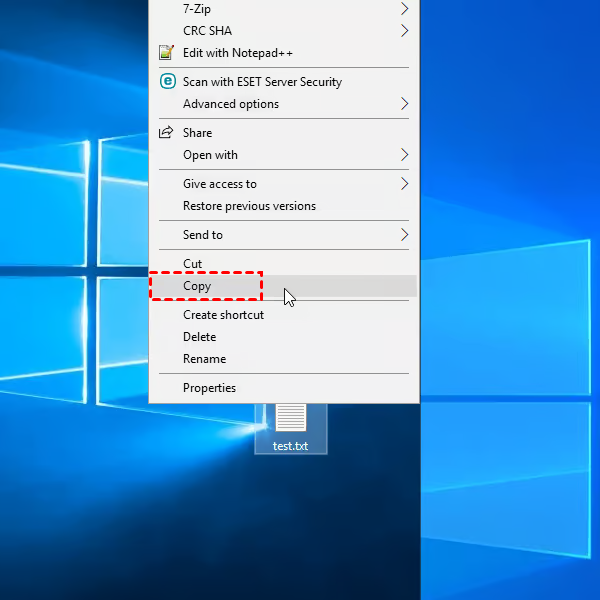The height and width of the screenshot is (600, 600).
Task: Click the test.txt file name label
Action: click(x=290, y=446)
